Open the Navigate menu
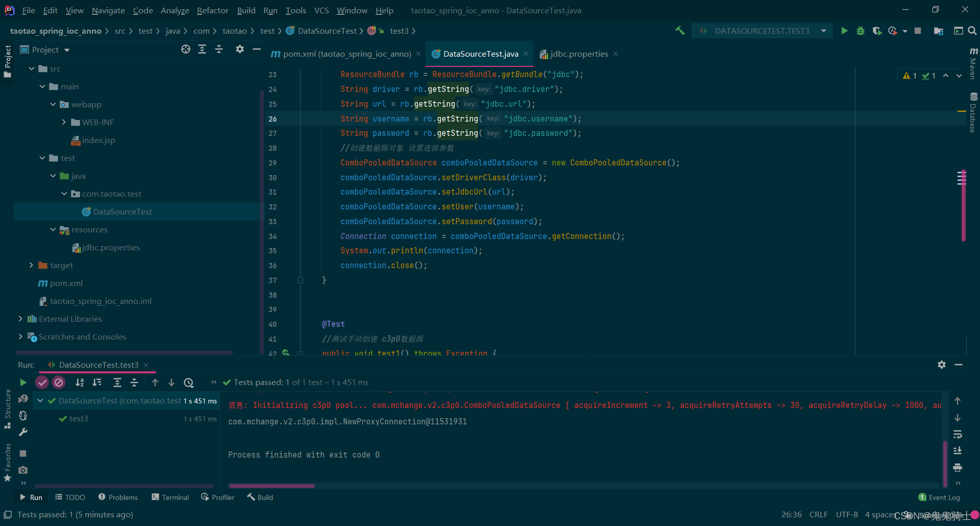Viewport: 980px width, 526px height. [x=108, y=10]
